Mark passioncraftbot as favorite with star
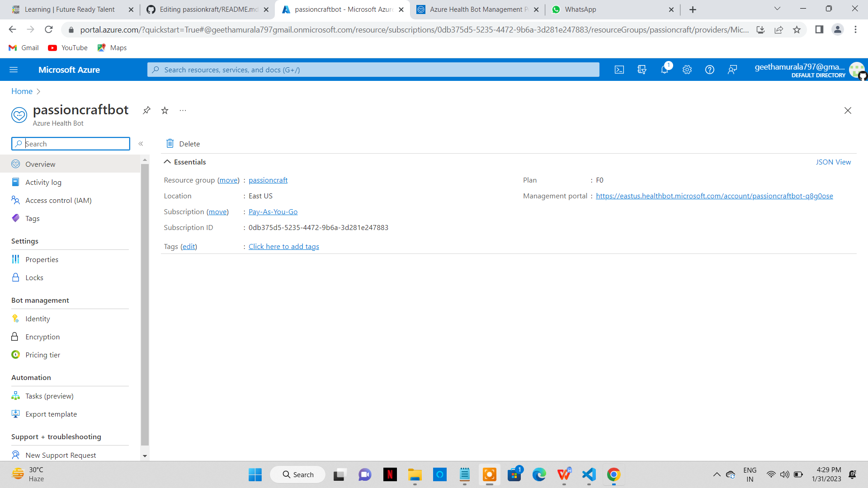Screen dimensions: 868x488 165,110
